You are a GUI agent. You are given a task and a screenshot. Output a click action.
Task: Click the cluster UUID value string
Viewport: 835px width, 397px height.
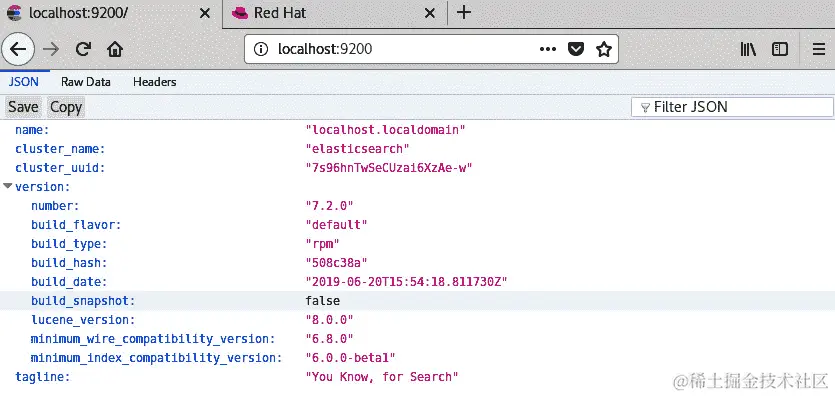coord(389,168)
